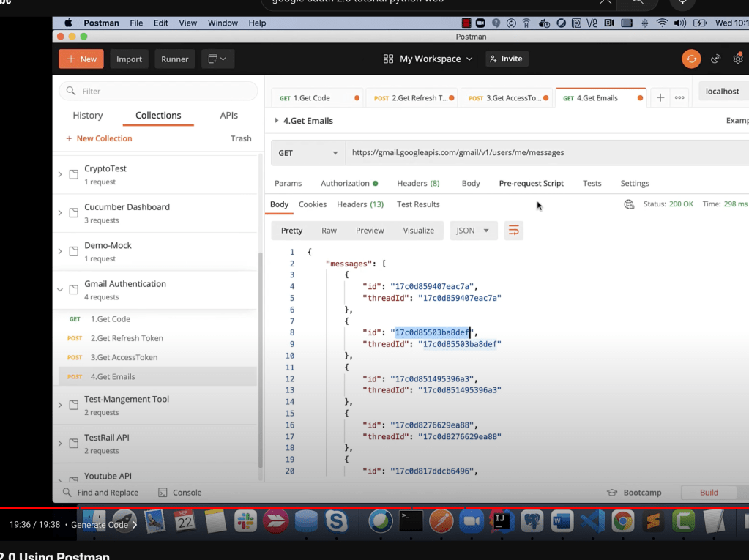The width and height of the screenshot is (749, 560).
Task: Open Google Chrome from the Dock
Action: (x=622, y=521)
